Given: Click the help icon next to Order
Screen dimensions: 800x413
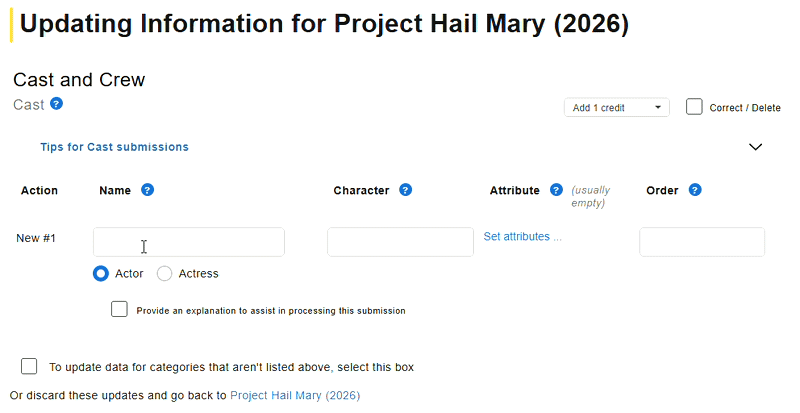Looking at the screenshot, I should click(695, 190).
